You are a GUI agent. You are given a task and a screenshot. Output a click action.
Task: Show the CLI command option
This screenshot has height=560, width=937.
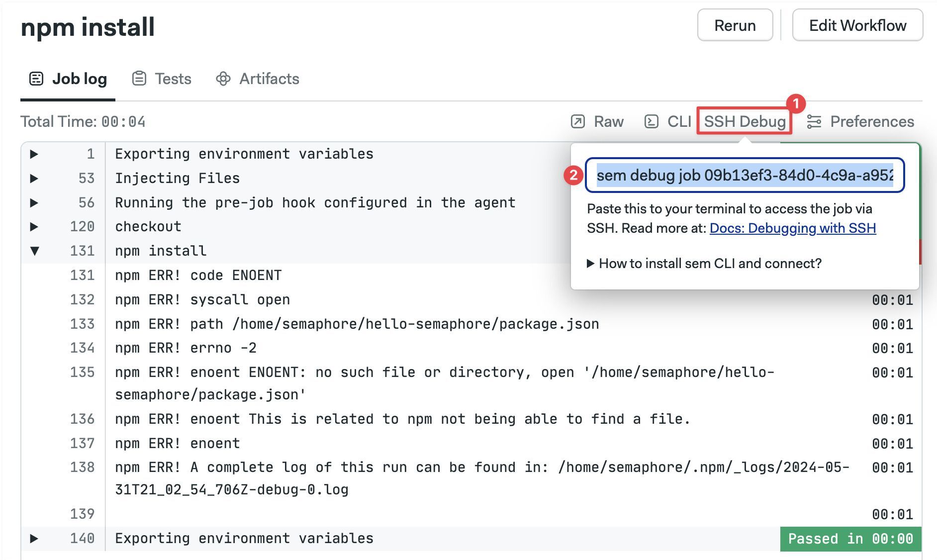[x=668, y=121]
